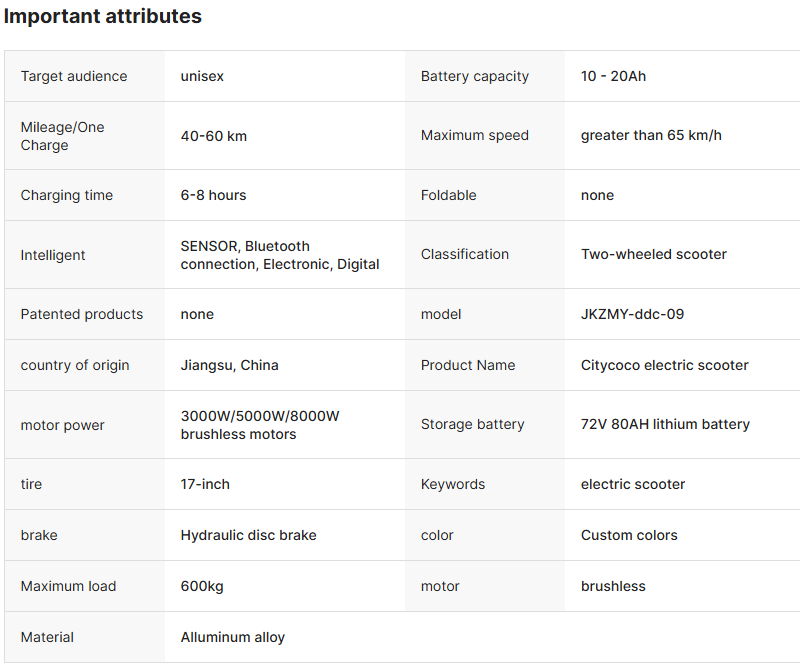
Task: Click the "Jiangsu, China" origin value
Action: 229,365
